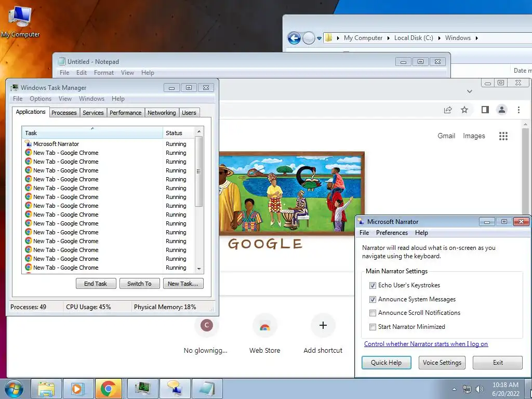Click the Explorer back arrow button

pos(294,38)
